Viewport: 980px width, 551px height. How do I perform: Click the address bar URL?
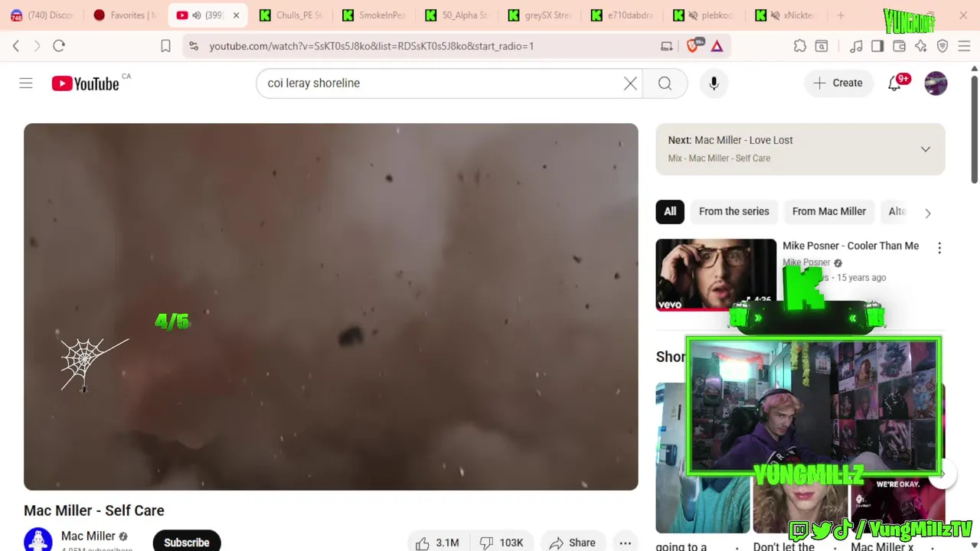(371, 46)
